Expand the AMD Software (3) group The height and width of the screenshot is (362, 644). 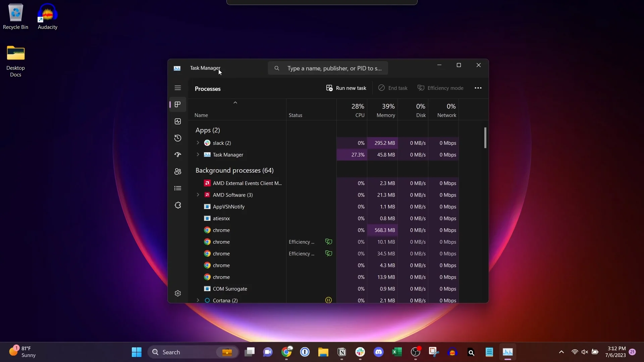click(198, 195)
